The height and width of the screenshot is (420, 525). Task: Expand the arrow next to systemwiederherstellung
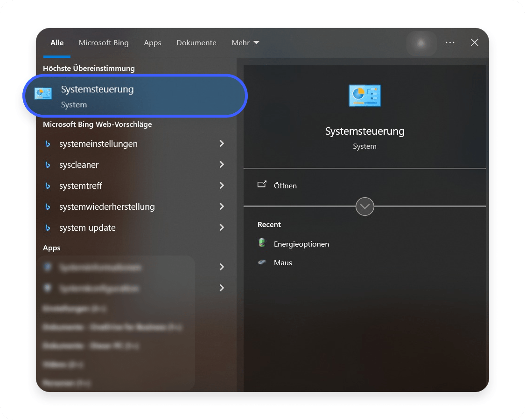(222, 207)
